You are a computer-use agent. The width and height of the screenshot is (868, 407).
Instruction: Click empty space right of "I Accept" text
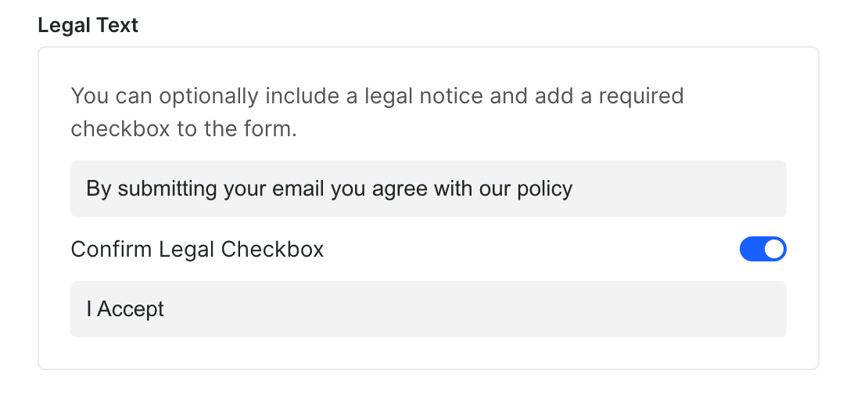pos(469,309)
